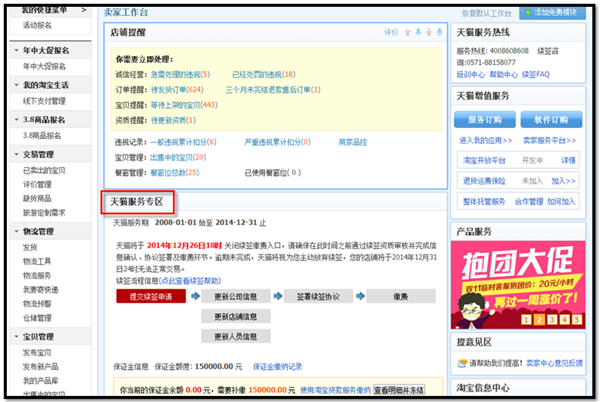
Task: Open the 商家品控 link
Action: tap(353, 142)
